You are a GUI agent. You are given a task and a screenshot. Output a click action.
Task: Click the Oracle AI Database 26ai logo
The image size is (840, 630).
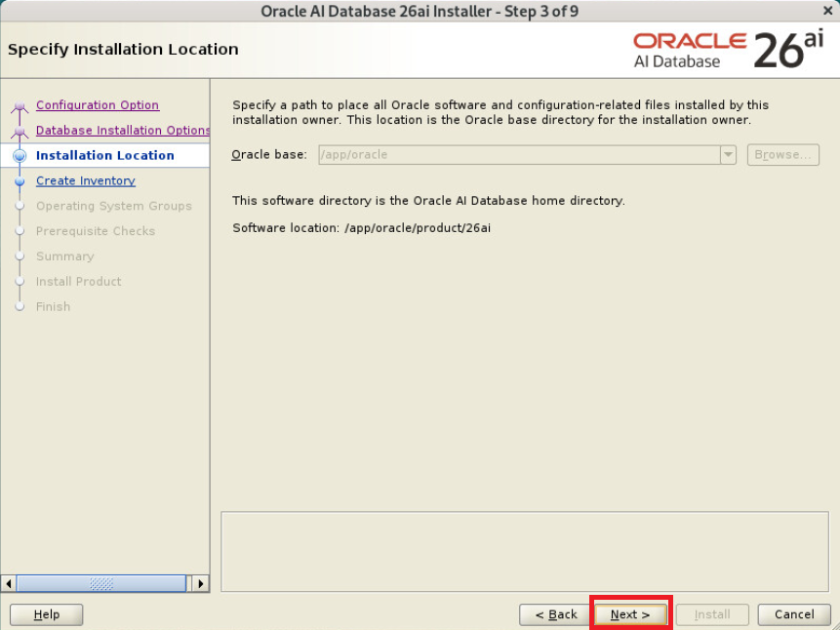(728, 50)
